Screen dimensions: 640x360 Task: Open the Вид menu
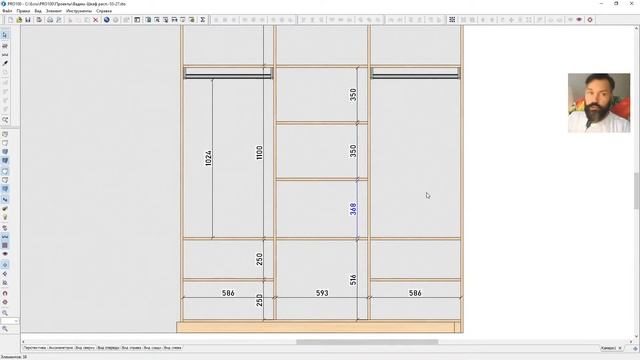(38, 11)
